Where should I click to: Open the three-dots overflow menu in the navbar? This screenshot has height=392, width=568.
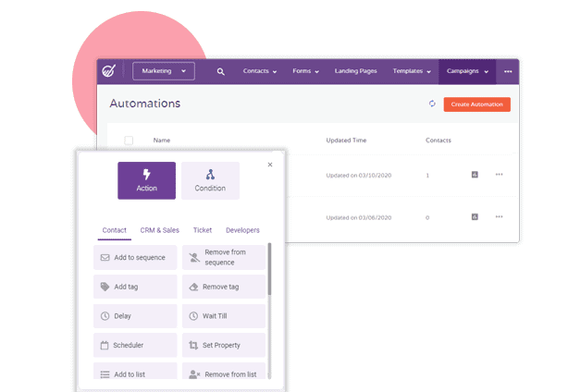508,71
